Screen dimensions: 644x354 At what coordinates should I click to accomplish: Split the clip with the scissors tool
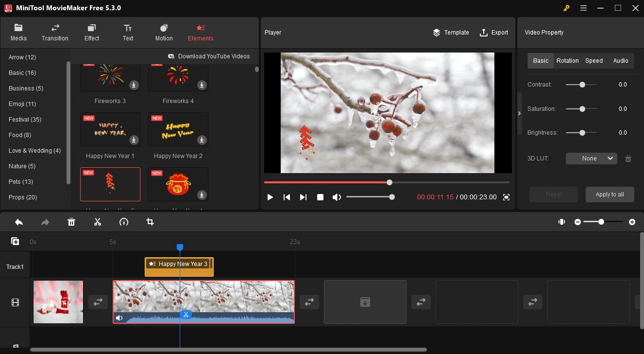pyautogui.click(x=98, y=222)
